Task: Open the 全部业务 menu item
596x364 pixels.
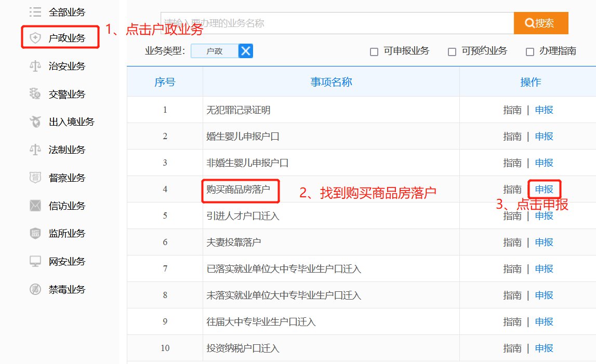Action: (x=67, y=12)
